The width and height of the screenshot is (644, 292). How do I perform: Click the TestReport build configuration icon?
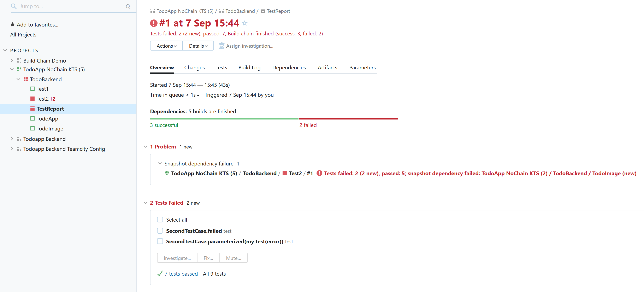(32, 109)
